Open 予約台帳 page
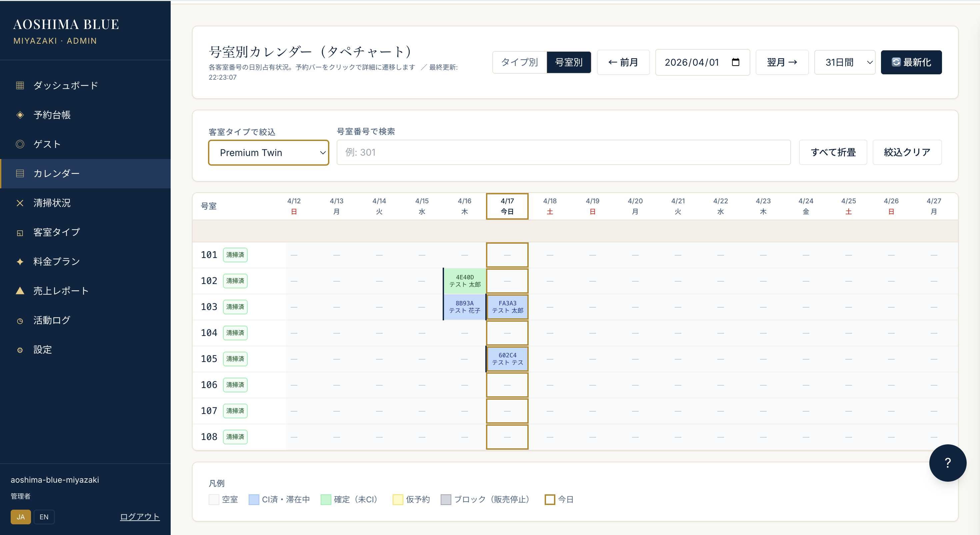Screen dimensions: 980x535 tap(85, 115)
